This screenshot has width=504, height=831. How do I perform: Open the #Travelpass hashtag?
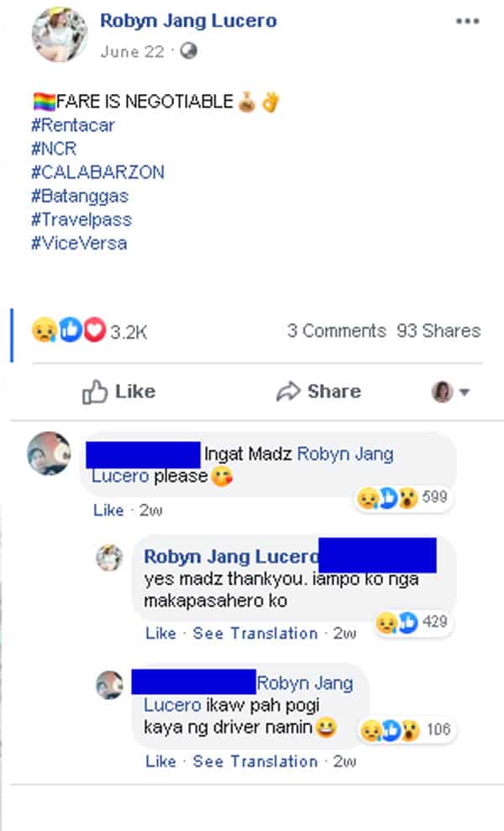[81, 219]
